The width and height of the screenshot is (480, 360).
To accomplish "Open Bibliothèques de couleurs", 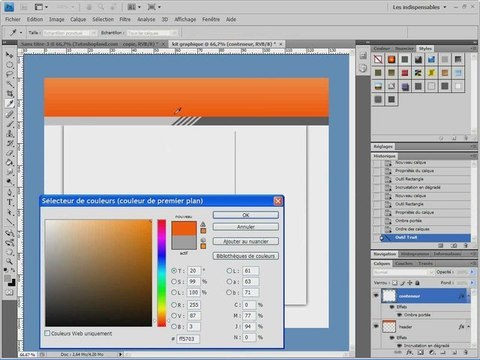I will pos(246,256).
